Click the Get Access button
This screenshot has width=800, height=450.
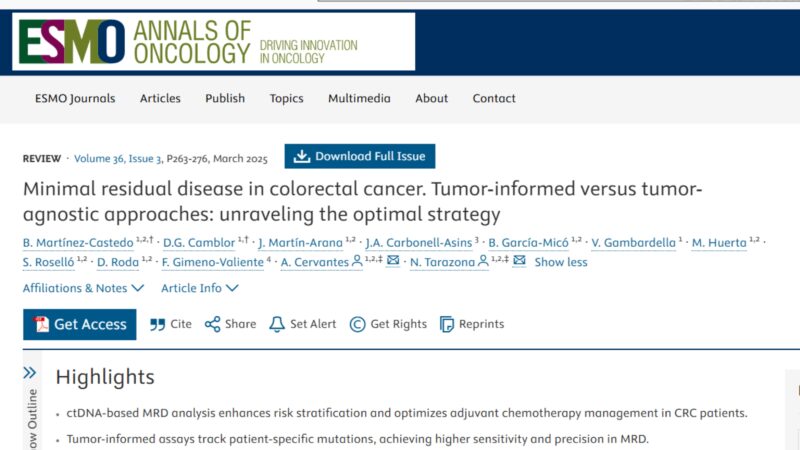(80, 324)
